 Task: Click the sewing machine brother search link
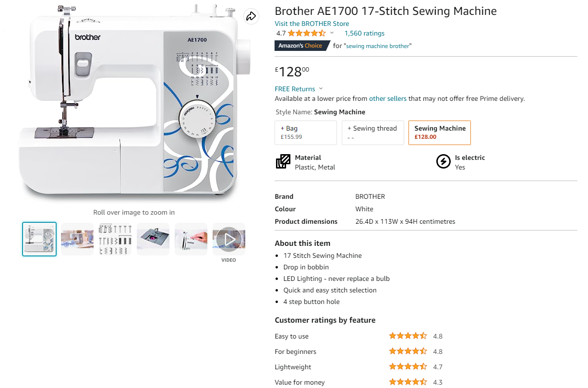pyautogui.click(x=378, y=46)
